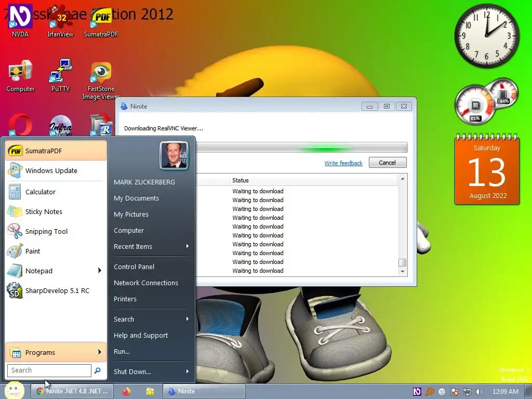Open the IrfanView desktop icon

[60, 20]
